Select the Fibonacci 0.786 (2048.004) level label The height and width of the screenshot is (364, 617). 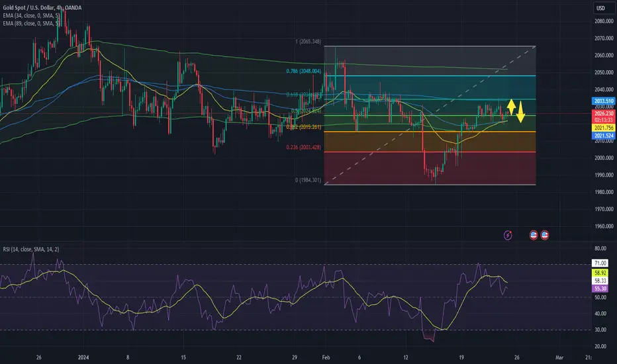[303, 71]
